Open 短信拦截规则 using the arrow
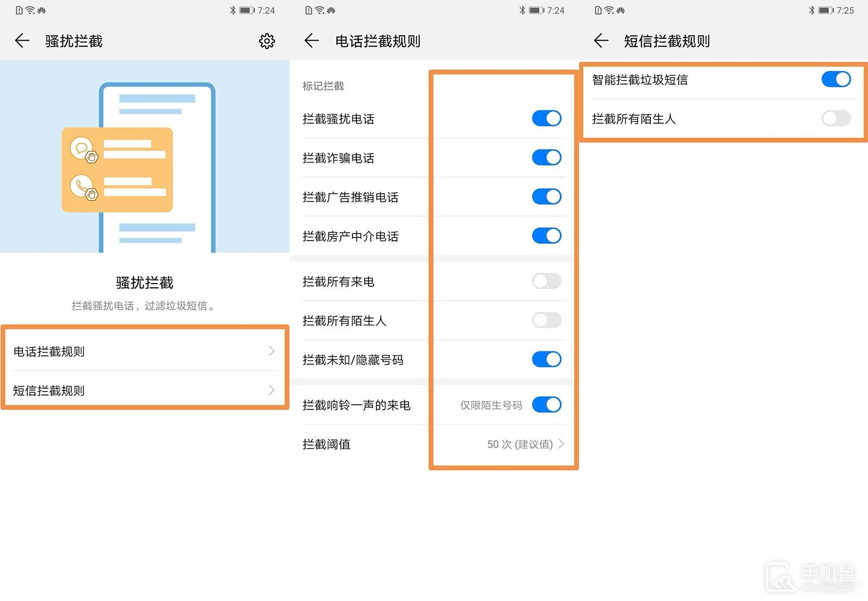This screenshot has width=868, height=601. pos(271,390)
